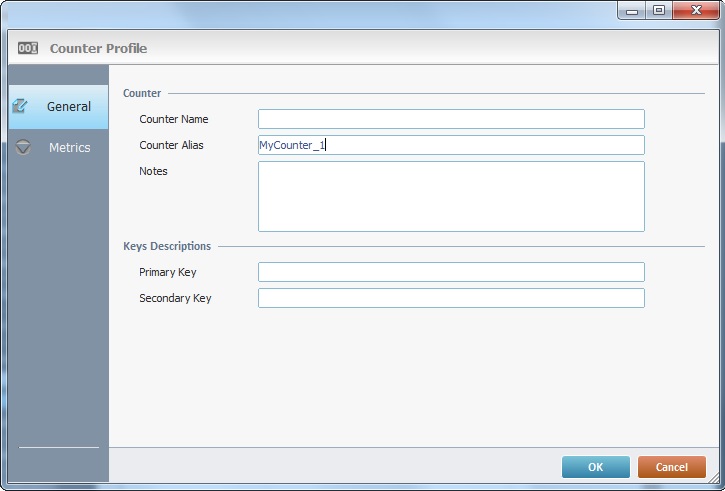Screen dimensions: 725x491
Task: Place cursor in the Notes text area
Action: click(450, 196)
